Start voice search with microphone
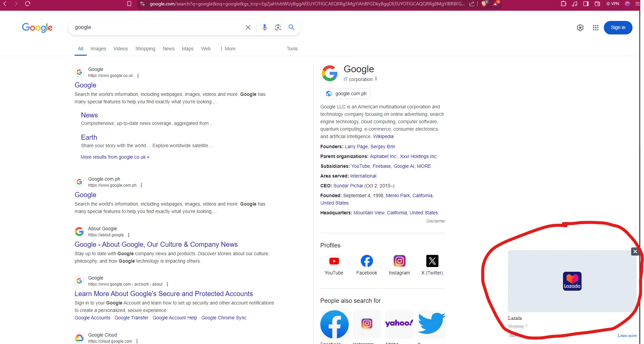 click(265, 27)
